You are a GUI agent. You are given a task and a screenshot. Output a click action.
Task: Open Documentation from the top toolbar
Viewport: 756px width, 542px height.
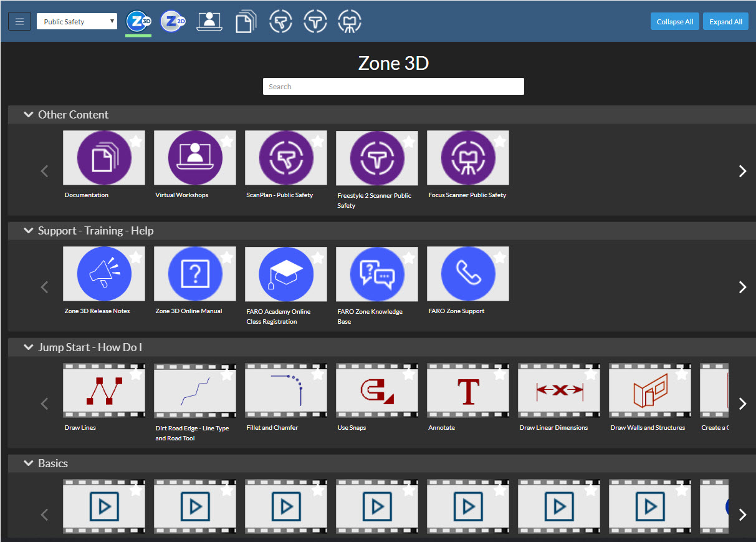[246, 22]
